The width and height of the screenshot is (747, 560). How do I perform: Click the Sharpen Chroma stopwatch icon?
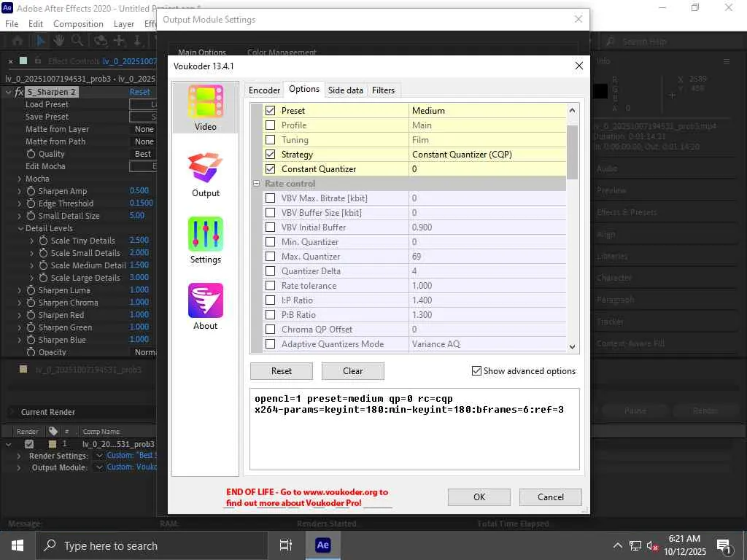[x=31, y=303]
